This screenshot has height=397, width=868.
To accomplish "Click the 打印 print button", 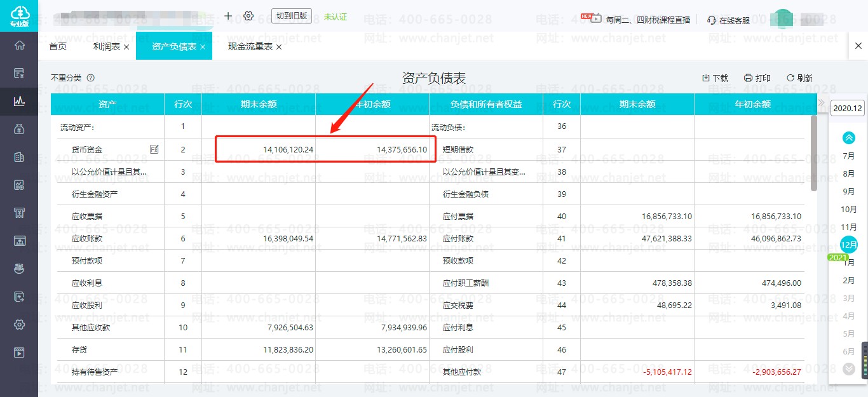I will pos(757,77).
